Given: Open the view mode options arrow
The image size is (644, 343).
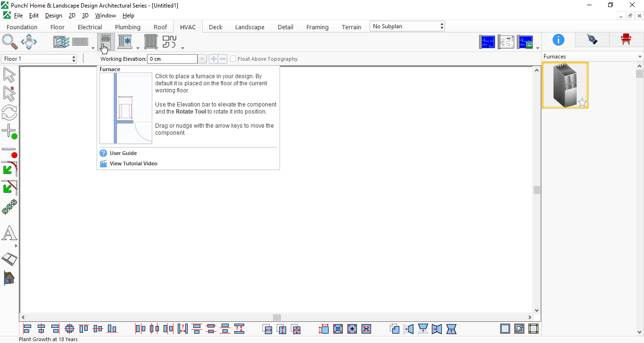Looking at the screenshot, I should tap(537, 48).
